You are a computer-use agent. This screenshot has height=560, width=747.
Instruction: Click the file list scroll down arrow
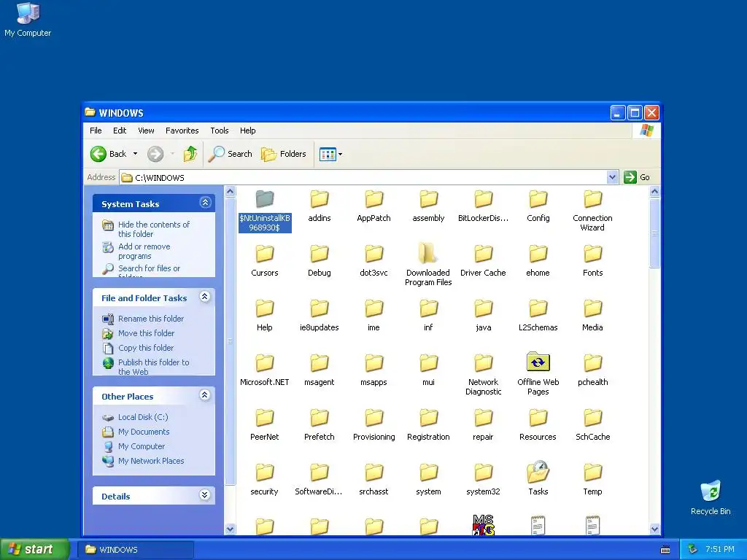654,529
